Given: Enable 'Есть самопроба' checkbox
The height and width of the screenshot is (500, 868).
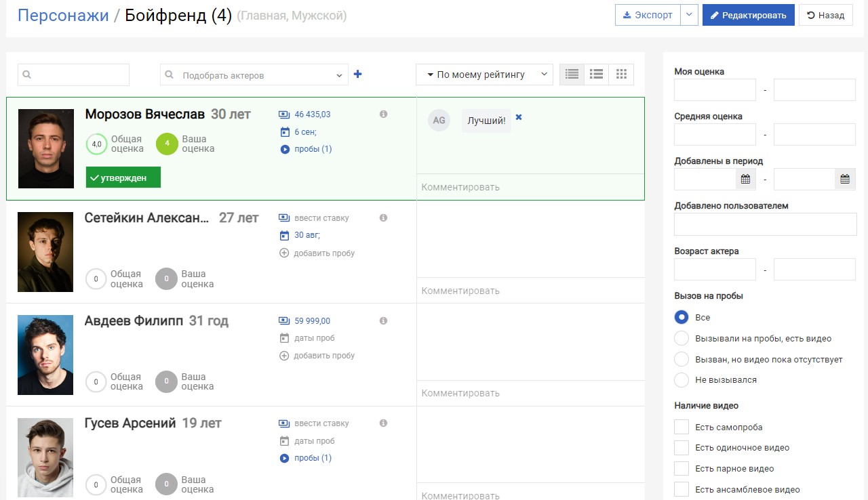Looking at the screenshot, I should tap(682, 428).
